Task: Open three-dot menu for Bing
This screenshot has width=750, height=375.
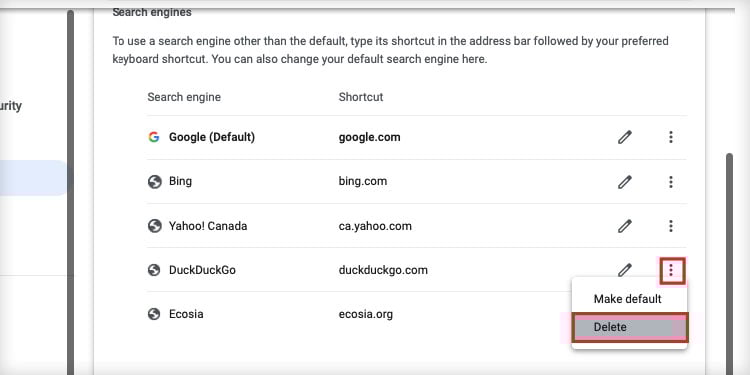Action: (x=671, y=182)
